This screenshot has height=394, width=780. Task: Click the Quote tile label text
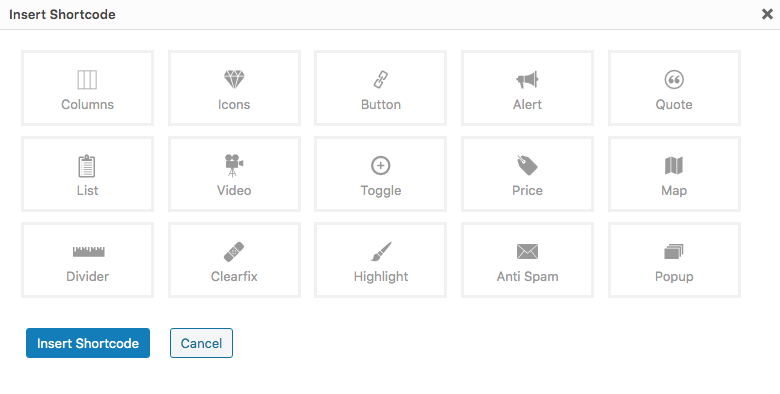point(674,104)
